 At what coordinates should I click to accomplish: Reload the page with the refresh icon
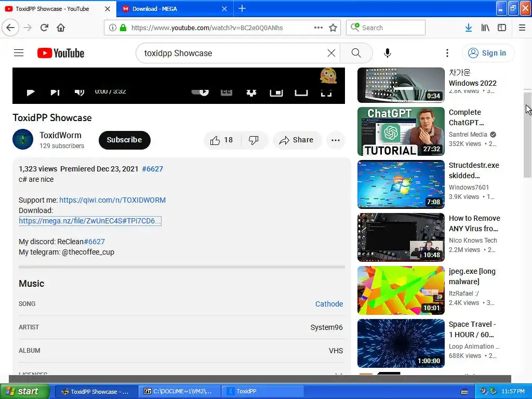[44, 28]
